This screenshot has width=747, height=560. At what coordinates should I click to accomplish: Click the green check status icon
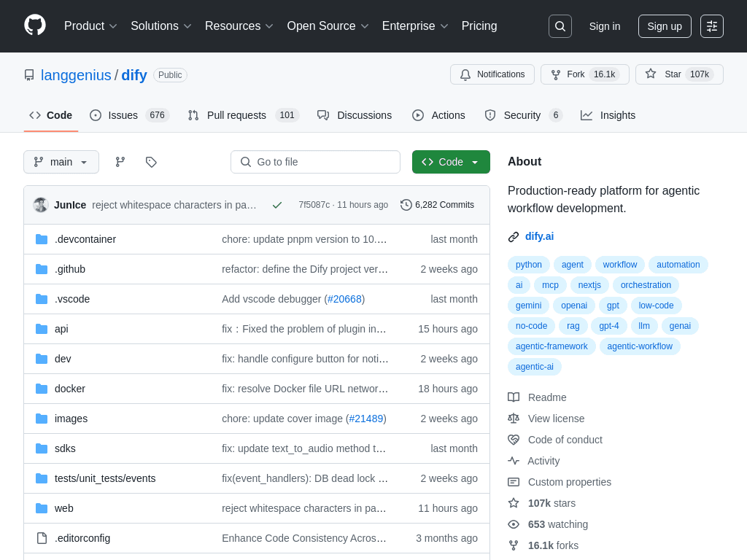coord(277,205)
